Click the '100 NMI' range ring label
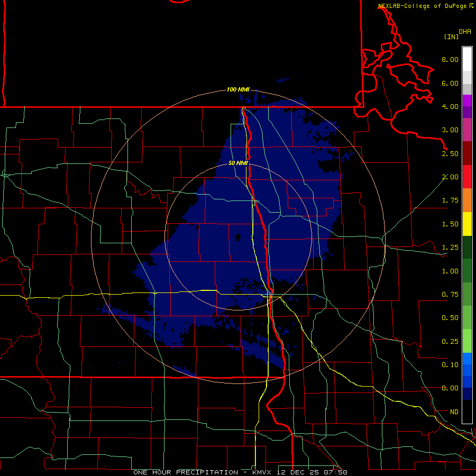The height and width of the screenshot is (476, 476). [x=238, y=89]
